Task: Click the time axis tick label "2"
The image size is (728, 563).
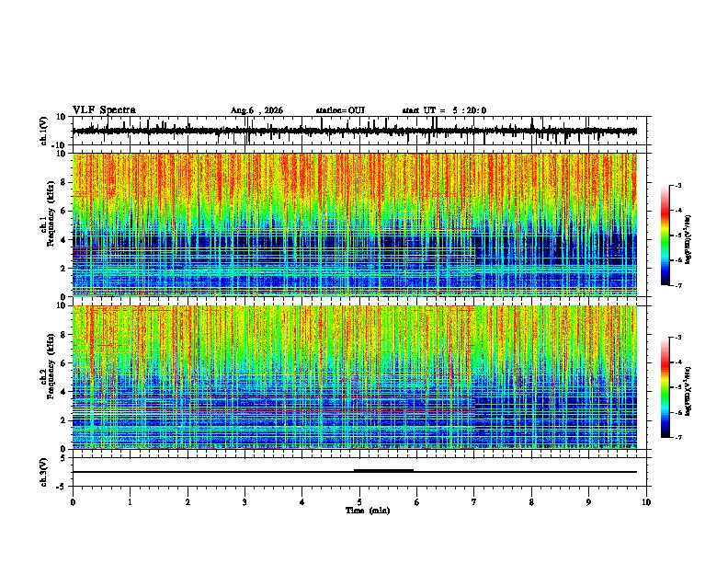Action: click(x=188, y=502)
